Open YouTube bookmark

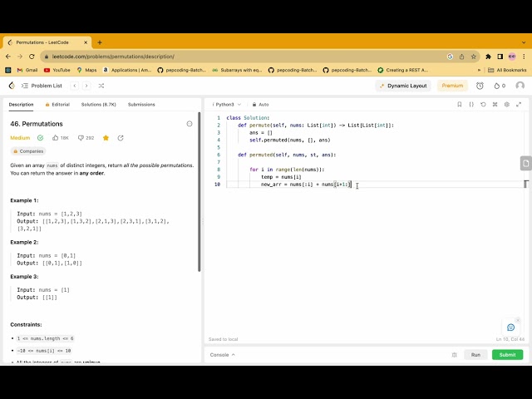tap(57, 70)
